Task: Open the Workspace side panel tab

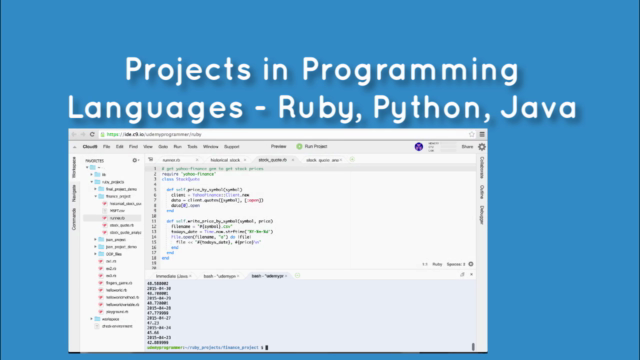Action: [x=74, y=167]
